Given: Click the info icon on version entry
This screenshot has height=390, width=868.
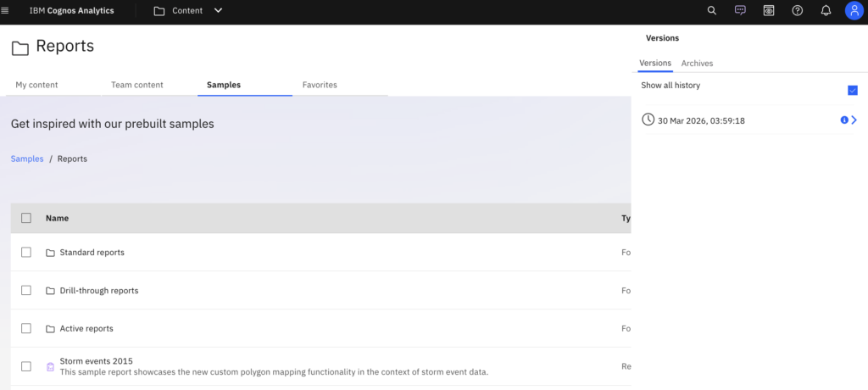Looking at the screenshot, I should pyautogui.click(x=843, y=120).
